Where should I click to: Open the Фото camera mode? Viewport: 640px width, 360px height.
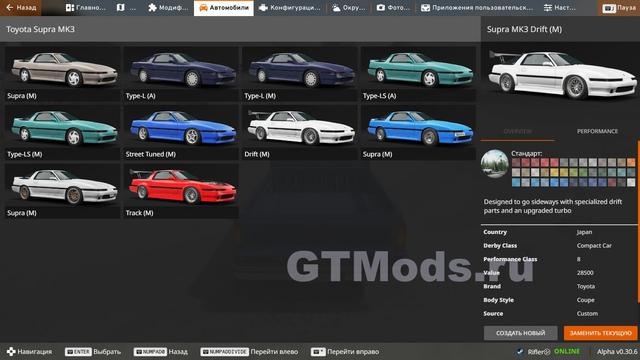click(393, 8)
